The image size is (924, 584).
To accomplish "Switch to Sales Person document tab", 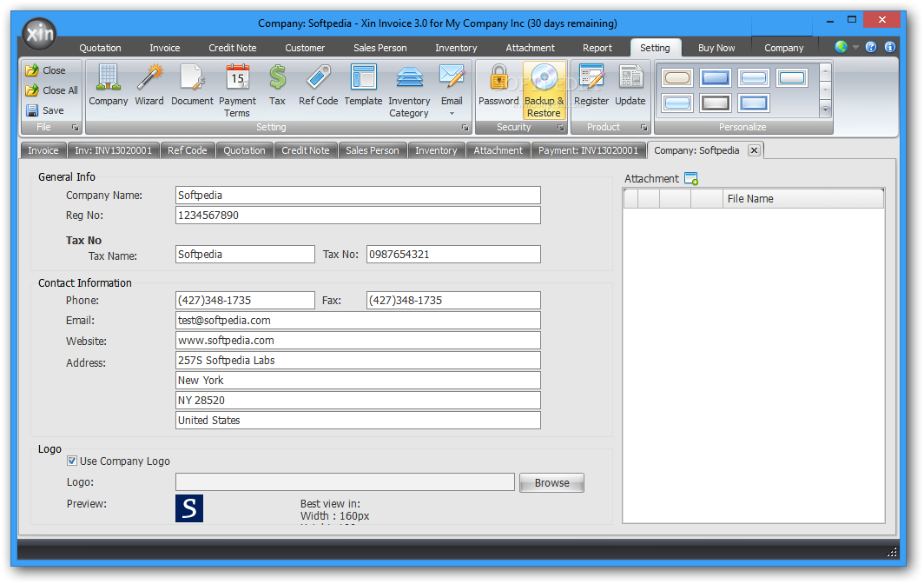I will (x=372, y=150).
